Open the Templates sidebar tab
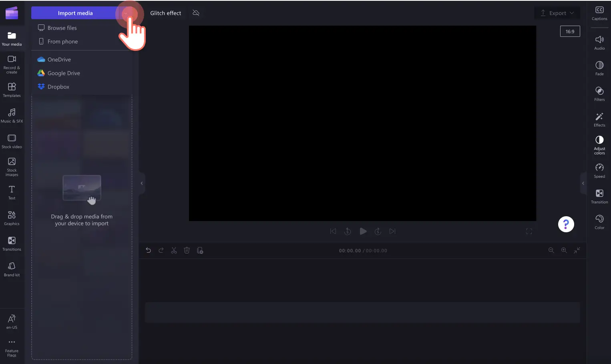This screenshot has height=364, width=611. (x=12, y=90)
